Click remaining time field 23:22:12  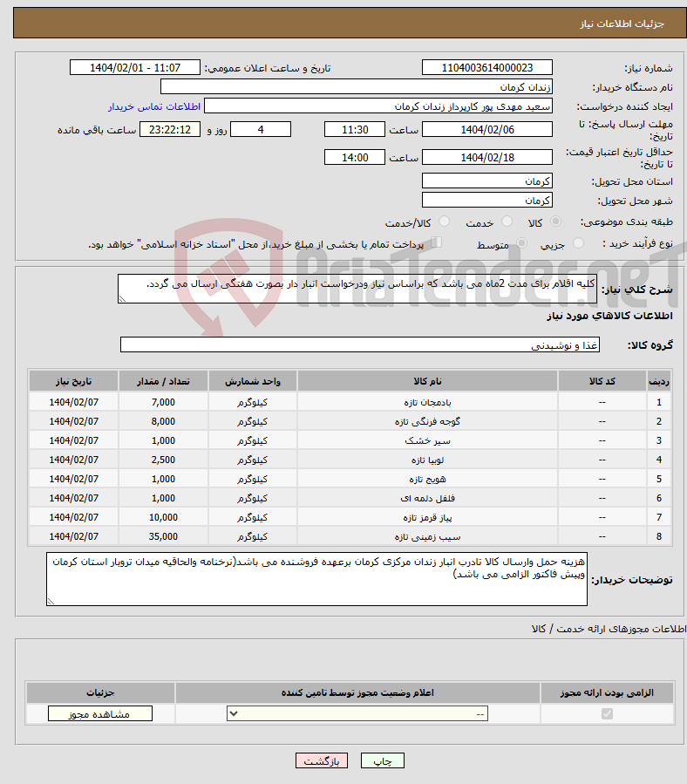[170, 129]
